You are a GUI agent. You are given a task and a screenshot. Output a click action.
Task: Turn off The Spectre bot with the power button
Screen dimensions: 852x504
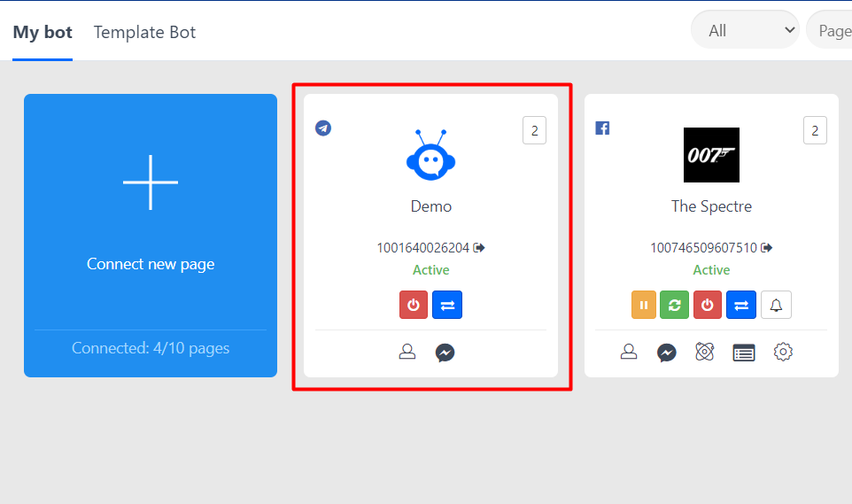click(708, 305)
